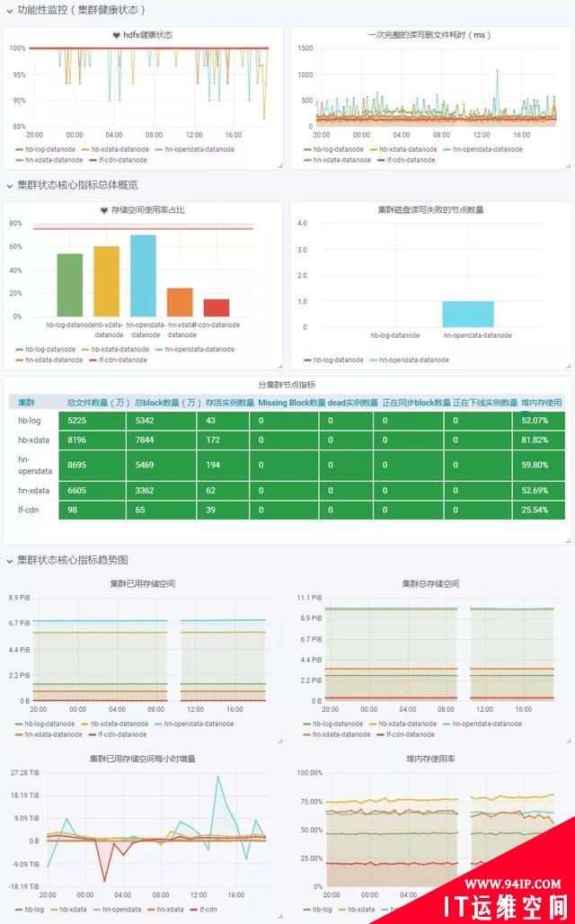
Task: Open the 集群总存储空间 panel title menu
Action: tap(430, 584)
